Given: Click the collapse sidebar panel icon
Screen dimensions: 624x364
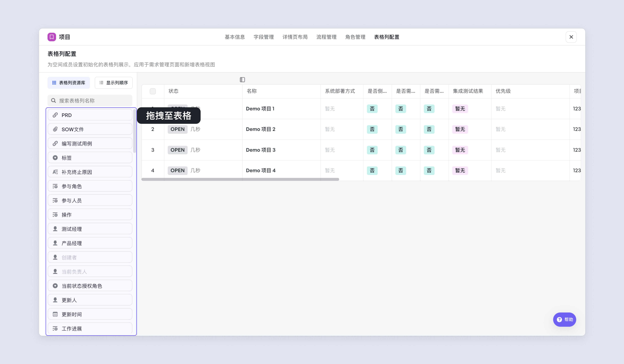Looking at the screenshot, I should tap(242, 80).
